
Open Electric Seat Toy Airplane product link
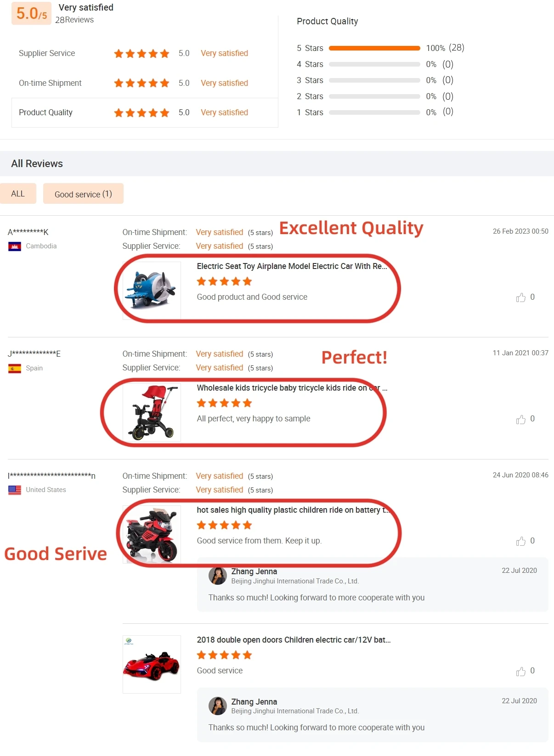(292, 266)
